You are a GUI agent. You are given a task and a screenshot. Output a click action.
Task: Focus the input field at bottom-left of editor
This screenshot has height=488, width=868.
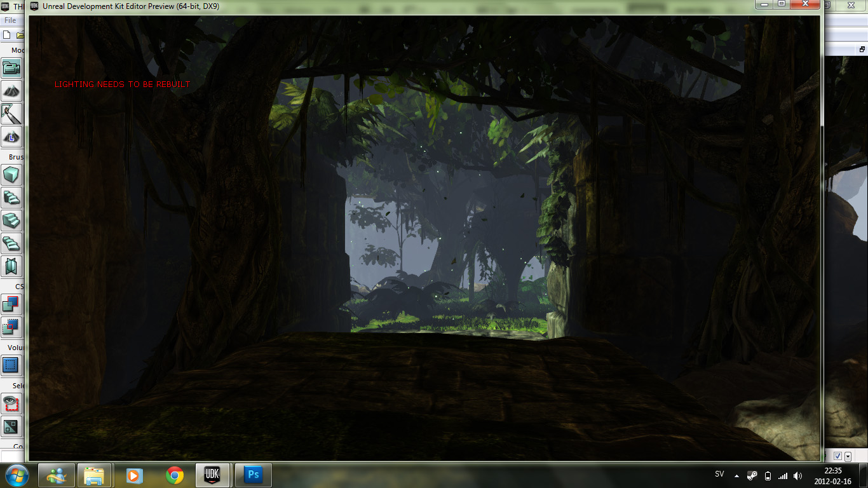tap(12, 456)
